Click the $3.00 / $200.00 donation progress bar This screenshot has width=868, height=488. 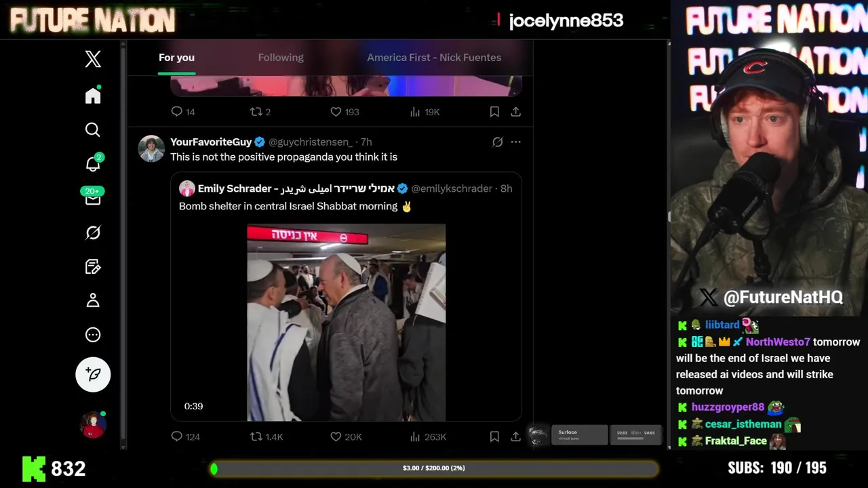[434, 468]
